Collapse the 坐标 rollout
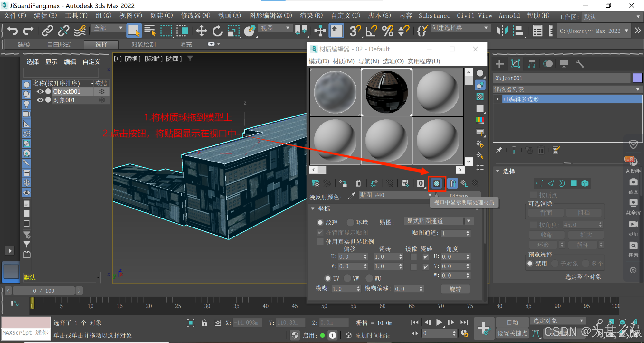644x343 pixels. [313, 209]
